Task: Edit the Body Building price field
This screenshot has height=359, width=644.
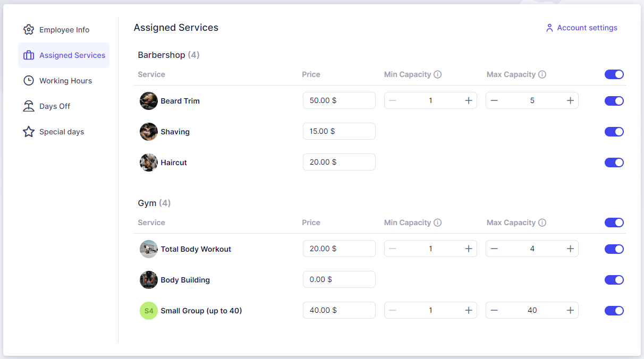Action: coord(339,279)
